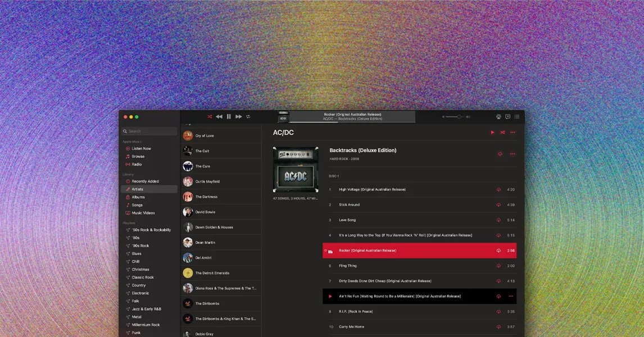Open the AC/DC artist more options menu
This screenshot has width=644, height=337.
pyautogui.click(x=513, y=133)
